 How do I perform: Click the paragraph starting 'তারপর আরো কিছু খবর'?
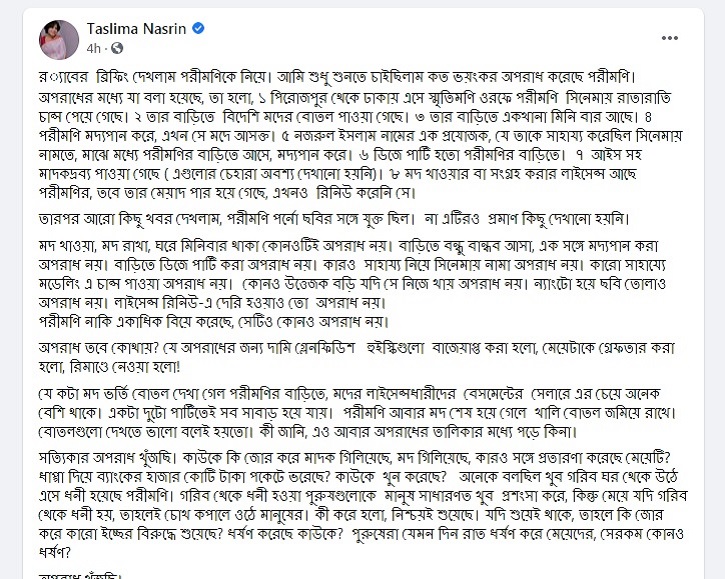[334, 219]
